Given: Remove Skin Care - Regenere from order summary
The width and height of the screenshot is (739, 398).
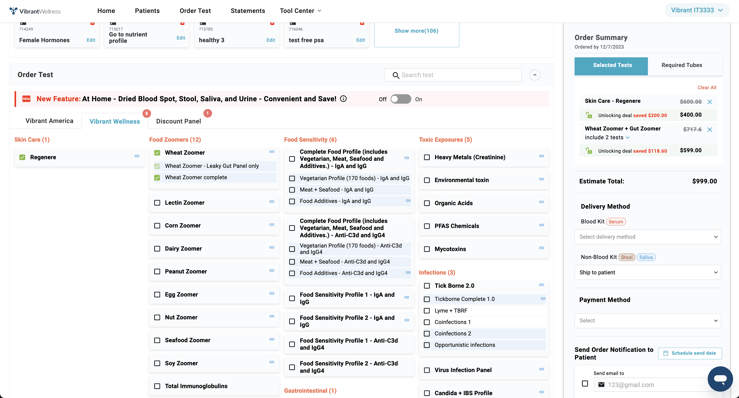Looking at the screenshot, I should [x=710, y=101].
